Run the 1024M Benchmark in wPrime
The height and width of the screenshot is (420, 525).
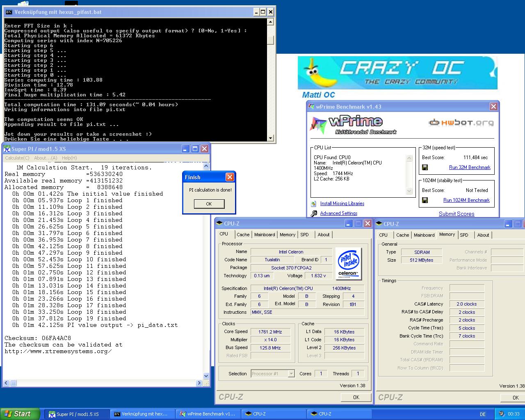[466, 200]
